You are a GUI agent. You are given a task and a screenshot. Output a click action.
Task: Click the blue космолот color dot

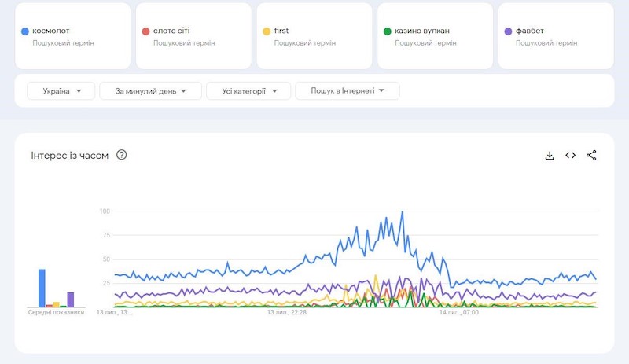25,31
